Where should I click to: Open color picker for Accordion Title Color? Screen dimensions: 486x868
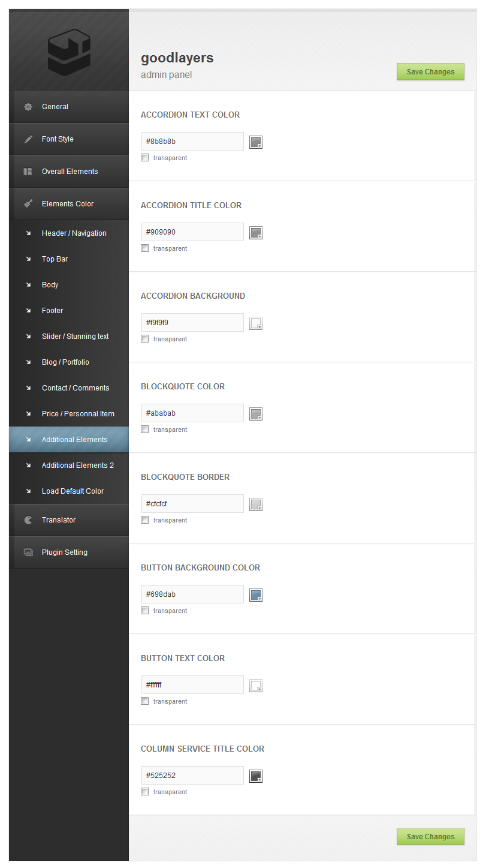point(256,233)
